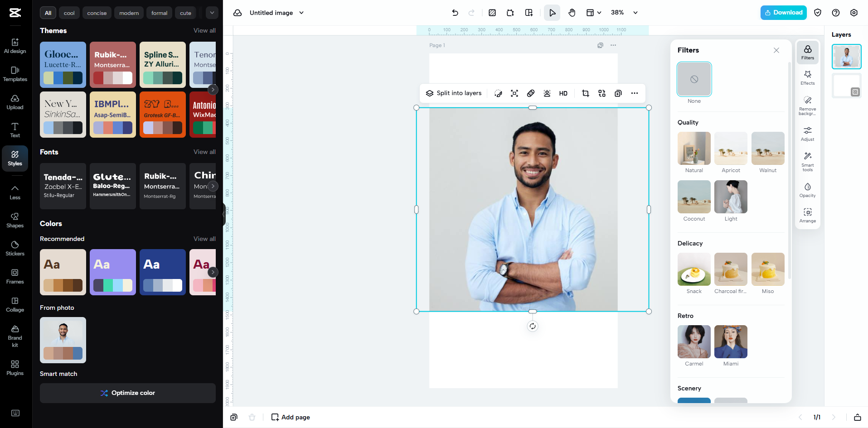868x428 pixels.
Task: Open the Brand kit panel
Action: [15, 335]
